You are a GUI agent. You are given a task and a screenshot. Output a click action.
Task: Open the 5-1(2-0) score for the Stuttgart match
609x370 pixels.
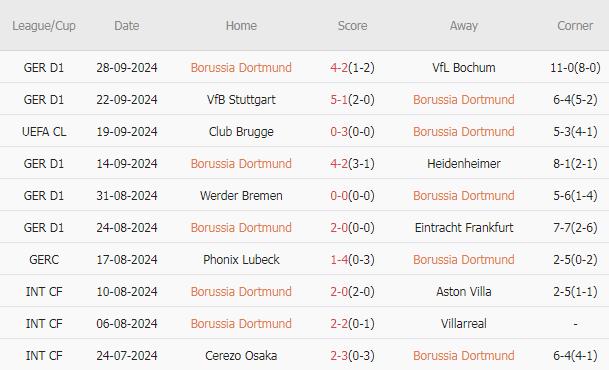click(x=352, y=100)
